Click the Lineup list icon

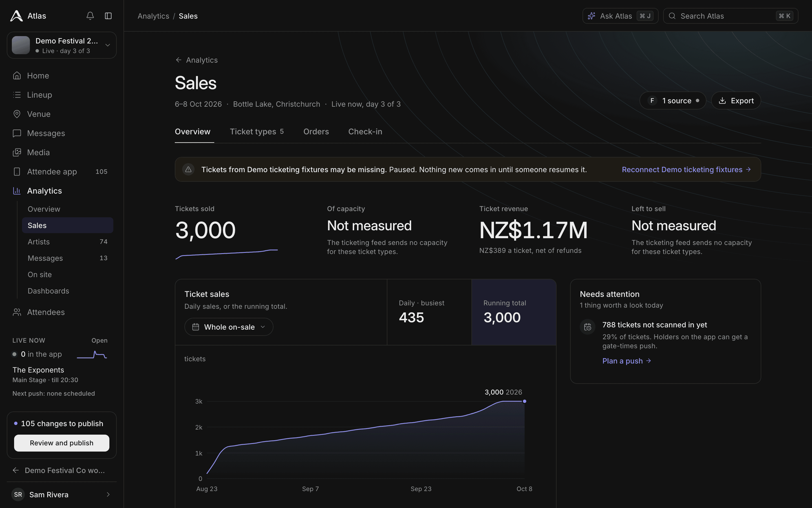17,95
